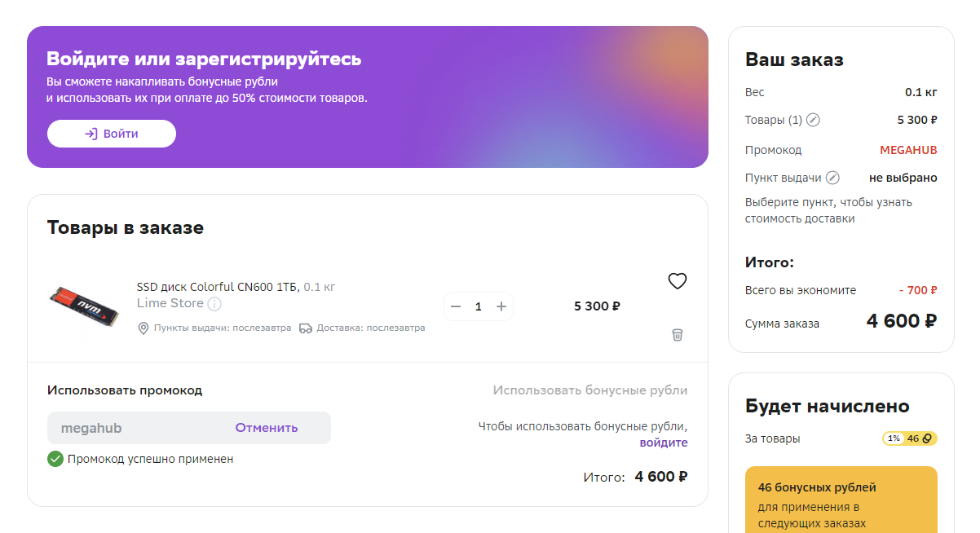Edit the pickup point with the pencil icon
The image size is (980, 533).
pyautogui.click(x=832, y=178)
